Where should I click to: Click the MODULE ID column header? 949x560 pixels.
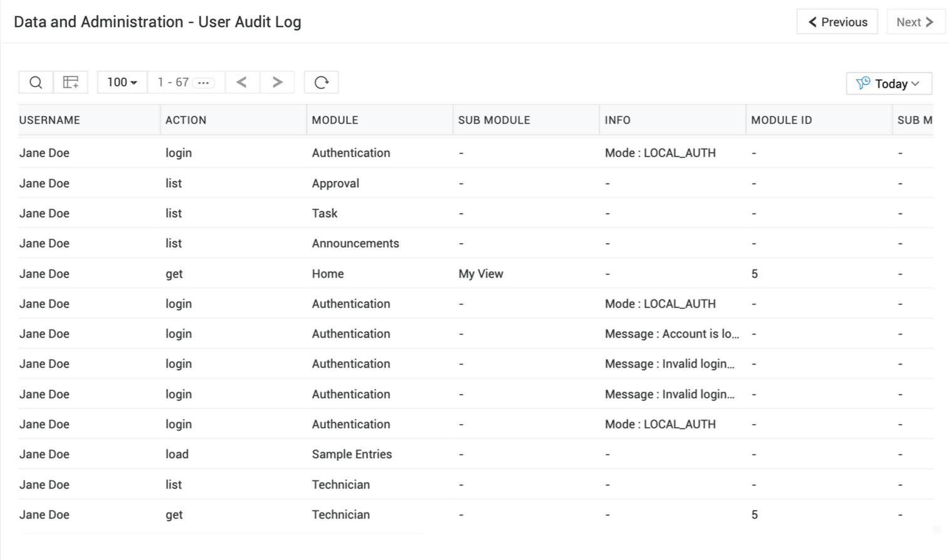781,120
